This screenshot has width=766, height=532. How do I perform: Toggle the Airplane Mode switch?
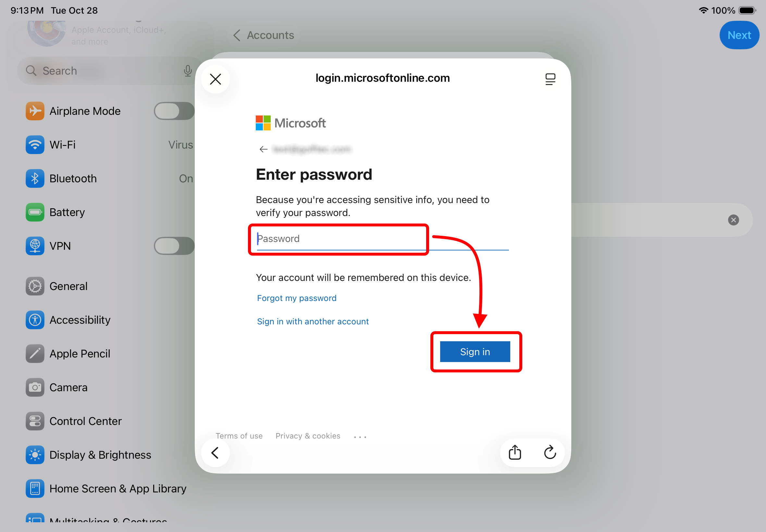click(174, 111)
